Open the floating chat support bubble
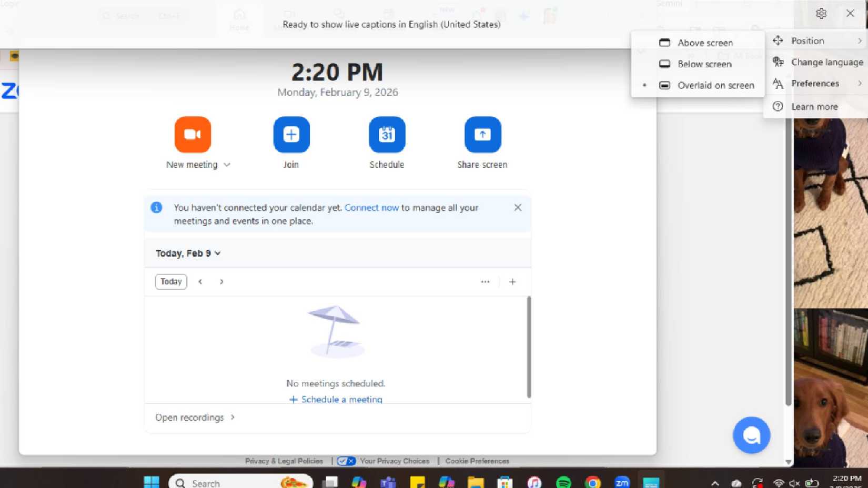This screenshot has width=868, height=488. pyautogui.click(x=751, y=435)
